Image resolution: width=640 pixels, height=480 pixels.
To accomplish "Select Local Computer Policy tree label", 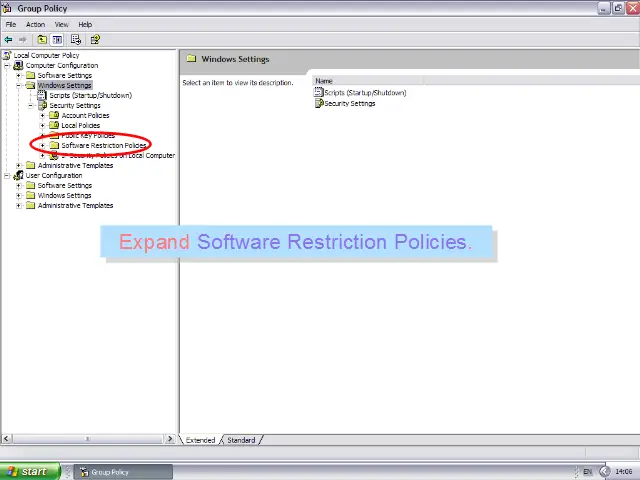I will (x=47, y=55).
